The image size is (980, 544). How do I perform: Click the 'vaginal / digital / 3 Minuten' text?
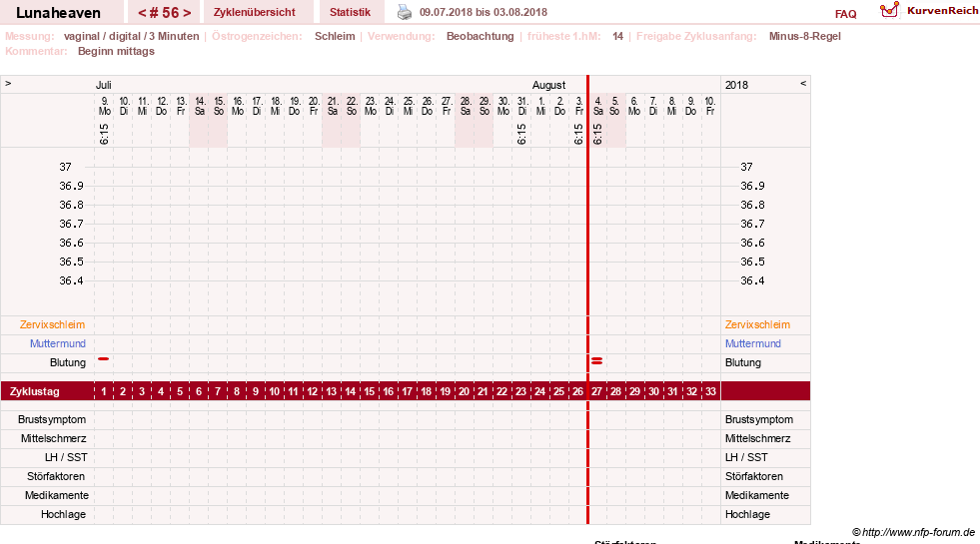[x=131, y=36]
